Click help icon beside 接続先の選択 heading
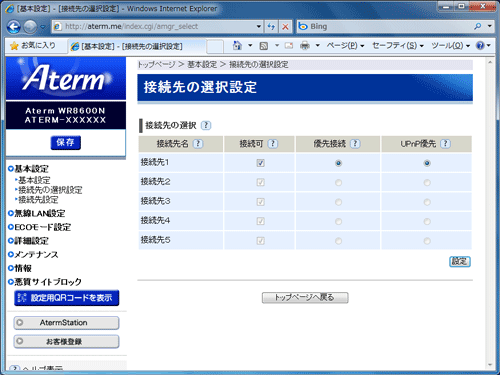This screenshot has width=500, height=375. pos(206,125)
